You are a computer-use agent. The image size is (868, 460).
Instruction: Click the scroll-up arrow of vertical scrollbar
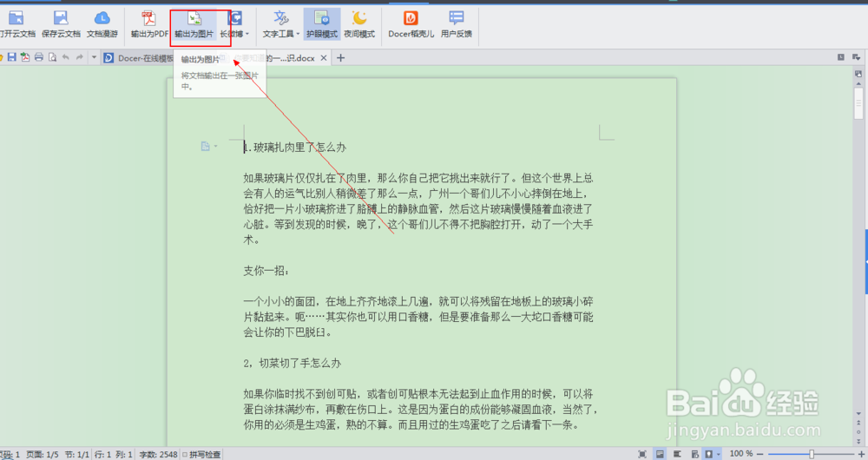click(x=858, y=83)
